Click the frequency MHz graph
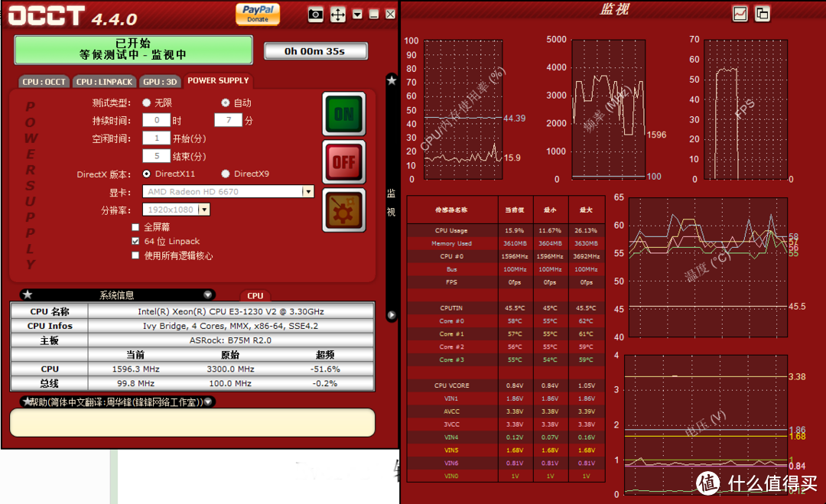The height and width of the screenshot is (504, 826). tap(609, 109)
